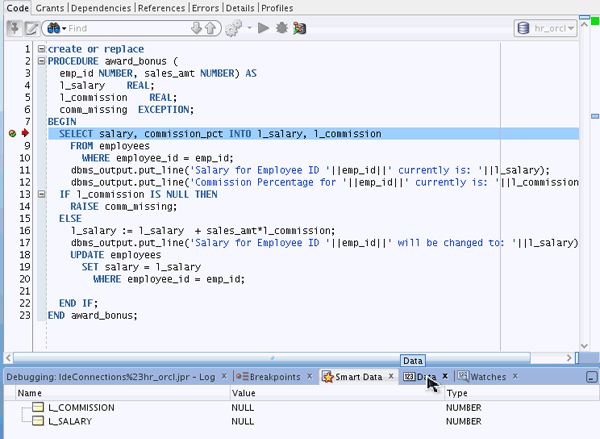Click the Debug bug icon in toolbar
Image resolution: width=600 pixels, height=439 pixels.
283,28
